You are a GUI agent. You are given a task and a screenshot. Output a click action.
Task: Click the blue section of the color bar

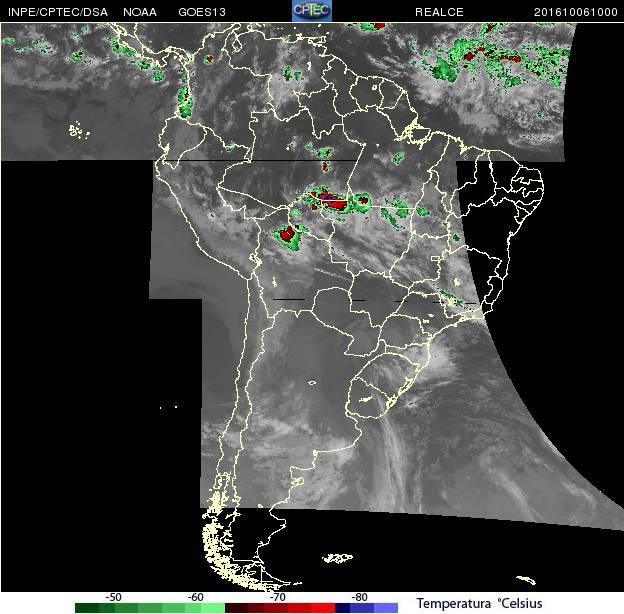(367, 608)
